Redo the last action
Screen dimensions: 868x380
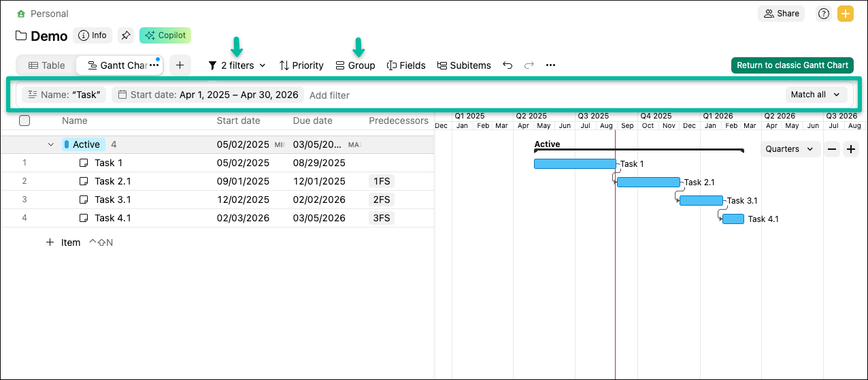tap(529, 65)
